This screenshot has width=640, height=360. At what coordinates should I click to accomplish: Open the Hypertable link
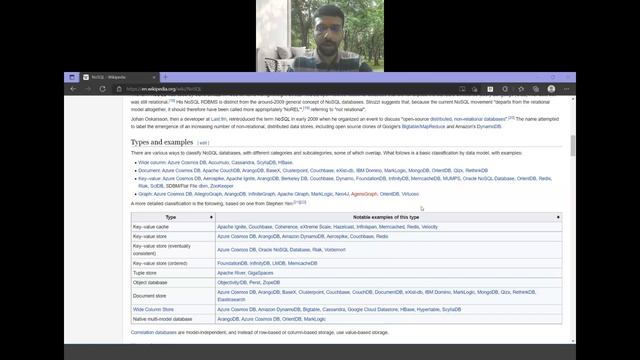pos(428,309)
